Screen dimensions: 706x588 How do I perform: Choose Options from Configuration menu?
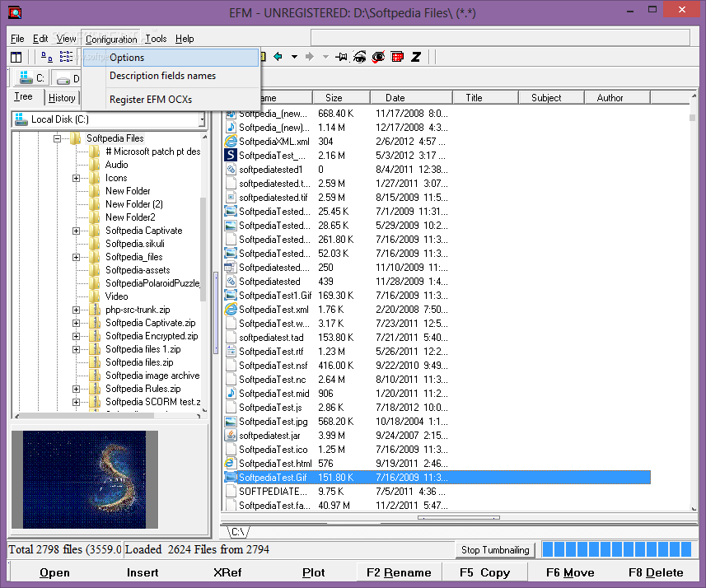click(171, 58)
